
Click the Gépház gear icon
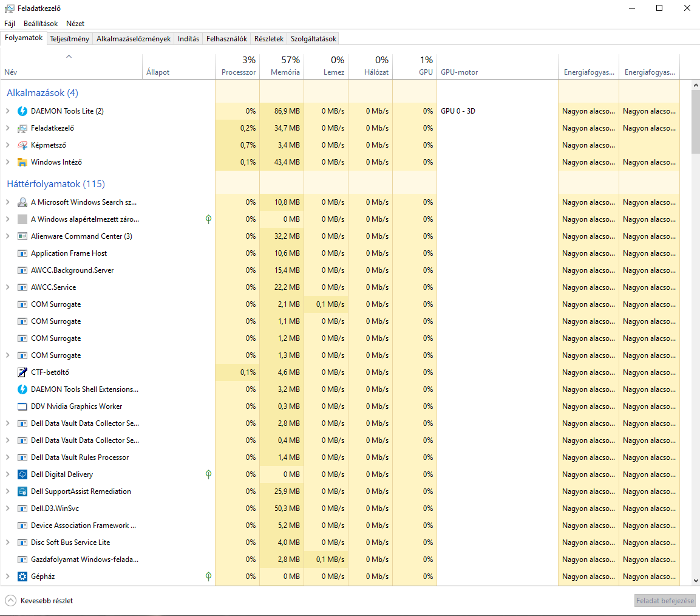click(x=22, y=577)
